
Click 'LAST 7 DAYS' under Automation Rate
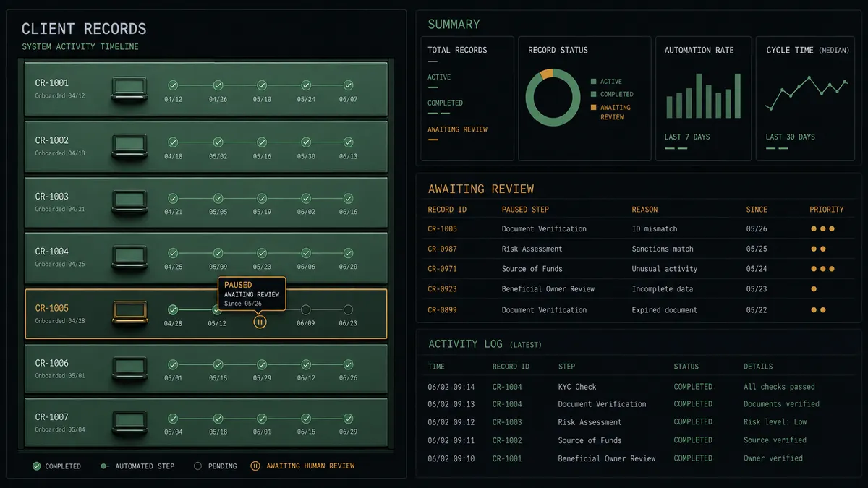687,137
